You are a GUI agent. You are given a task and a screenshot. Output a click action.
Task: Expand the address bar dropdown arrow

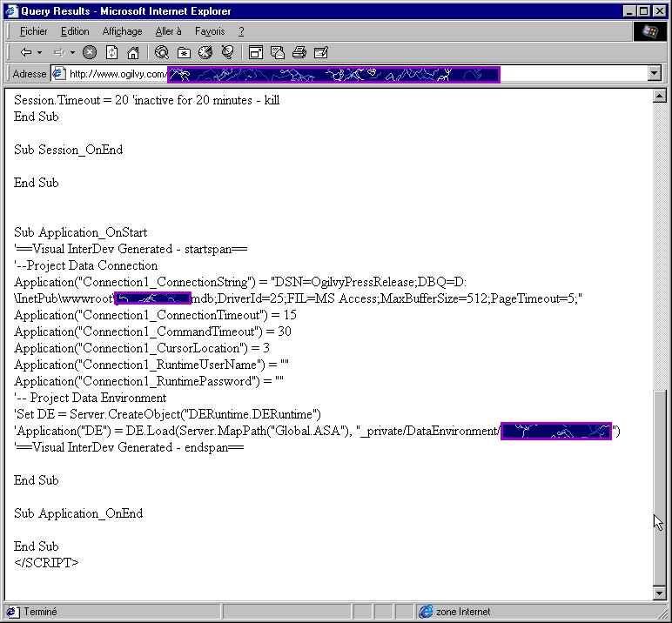click(x=654, y=74)
